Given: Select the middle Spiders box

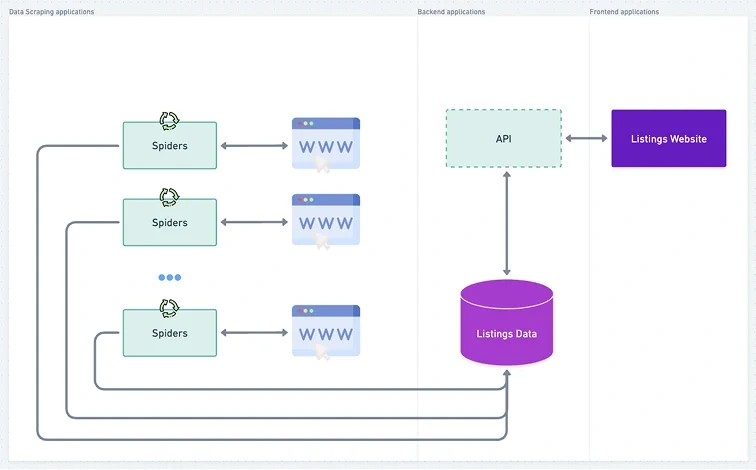Looking at the screenshot, I should (170, 222).
